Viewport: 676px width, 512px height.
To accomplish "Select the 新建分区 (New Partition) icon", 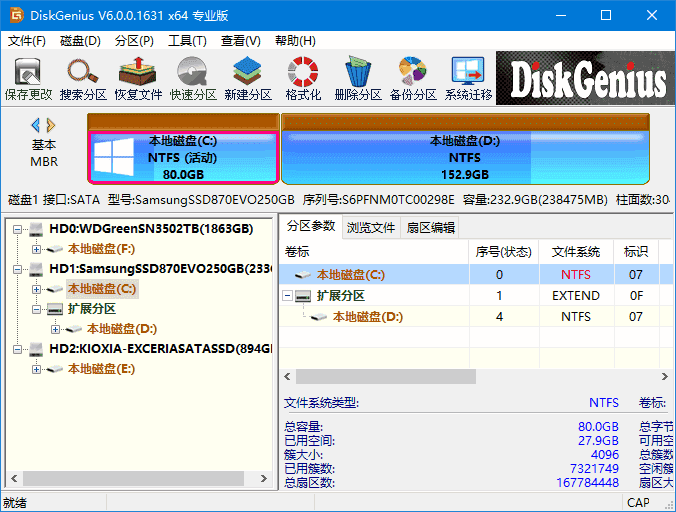I will tap(247, 78).
